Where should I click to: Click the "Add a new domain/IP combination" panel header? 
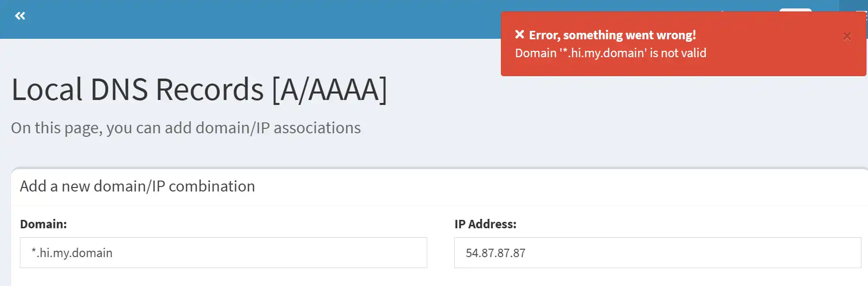[137, 186]
